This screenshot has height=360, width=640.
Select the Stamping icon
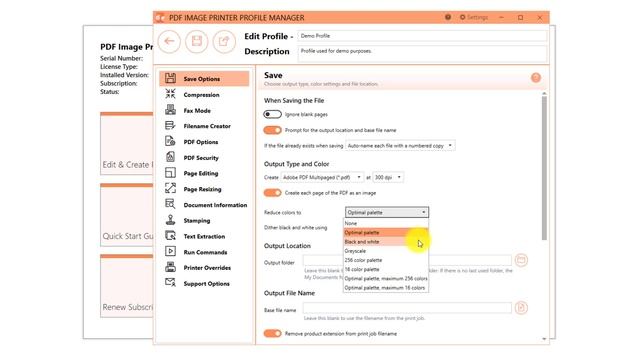pyautogui.click(x=170, y=220)
